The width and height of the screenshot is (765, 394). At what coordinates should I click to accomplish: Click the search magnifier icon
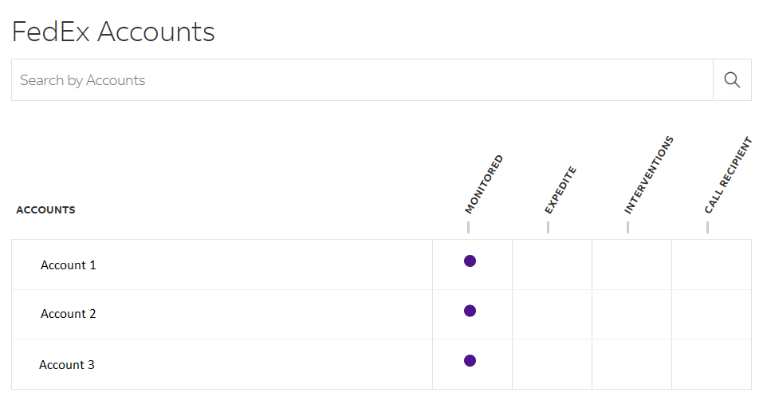click(x=732, y=80)
